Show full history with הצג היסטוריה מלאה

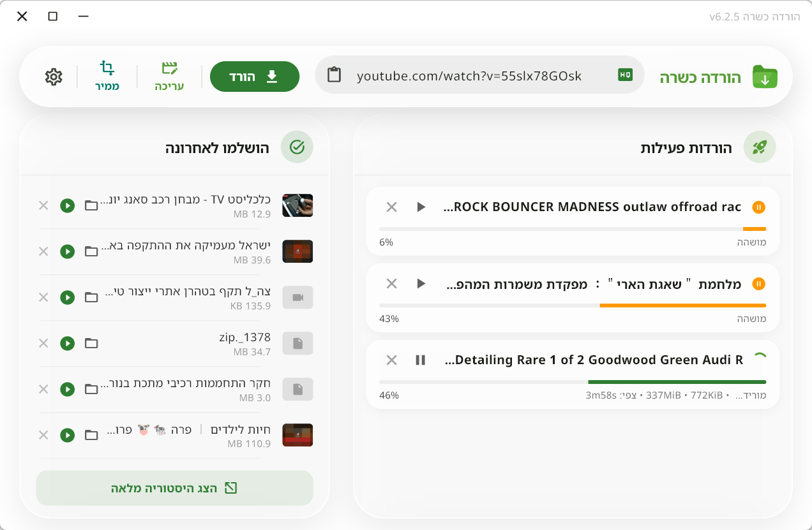(x=174, y=488)
